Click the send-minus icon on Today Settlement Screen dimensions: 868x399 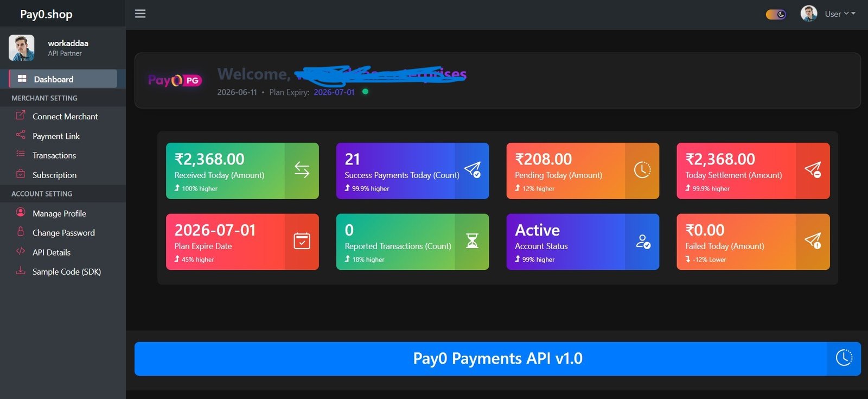pos(813,170)
